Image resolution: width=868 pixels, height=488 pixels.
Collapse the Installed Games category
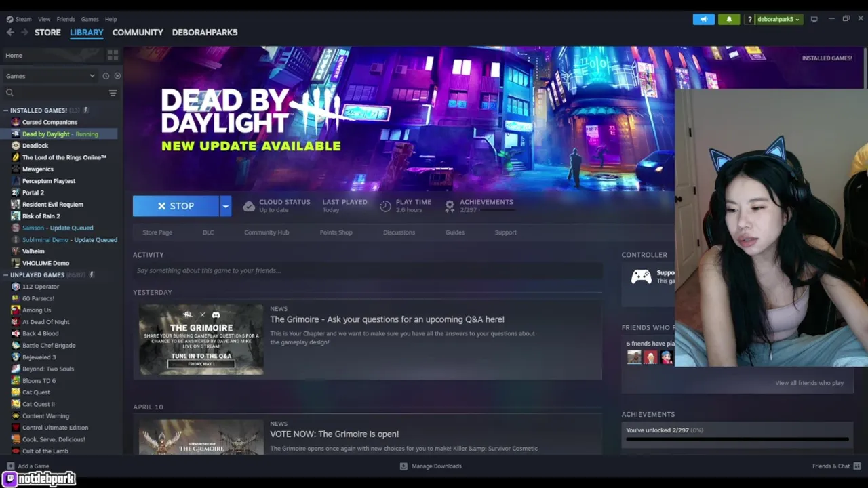click(5, 110)
